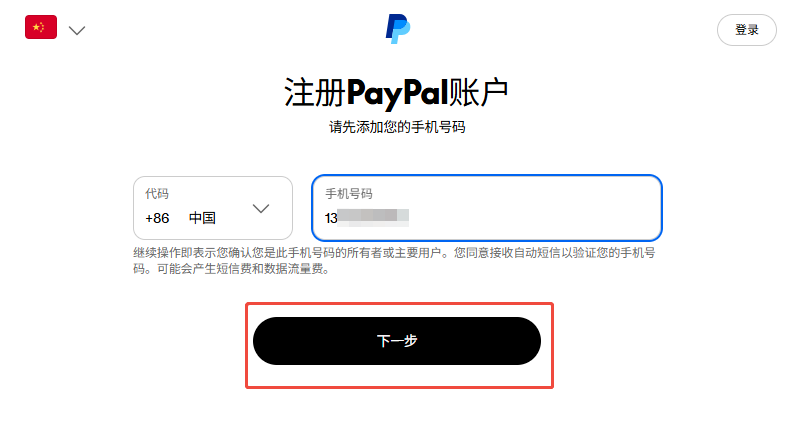Select the +86 code text
812x433 pixels.
157,218
